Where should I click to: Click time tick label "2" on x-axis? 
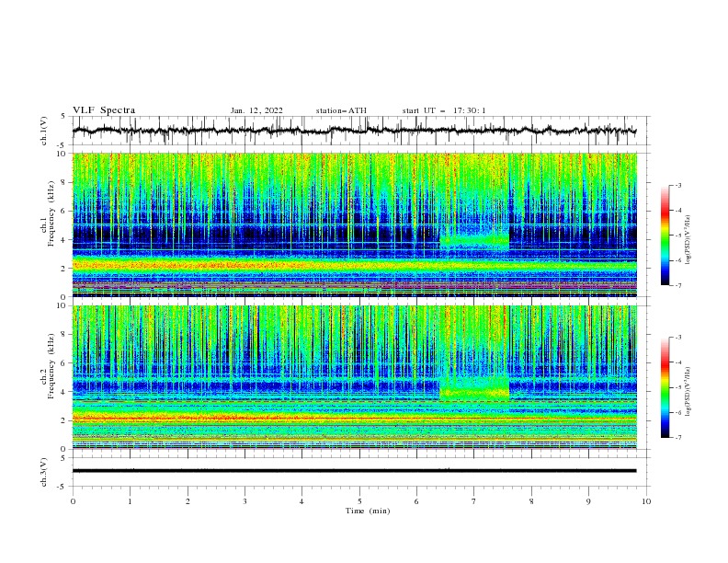(x=188, y=501)
